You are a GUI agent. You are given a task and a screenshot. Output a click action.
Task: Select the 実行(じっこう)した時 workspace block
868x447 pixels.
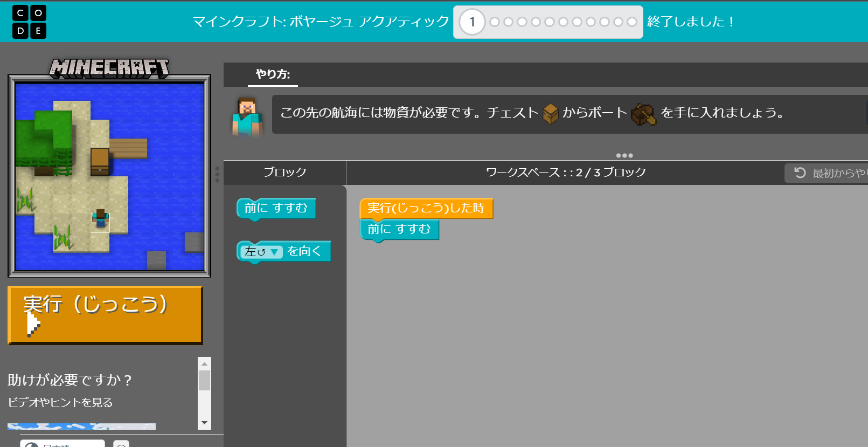tap(426, 208)
